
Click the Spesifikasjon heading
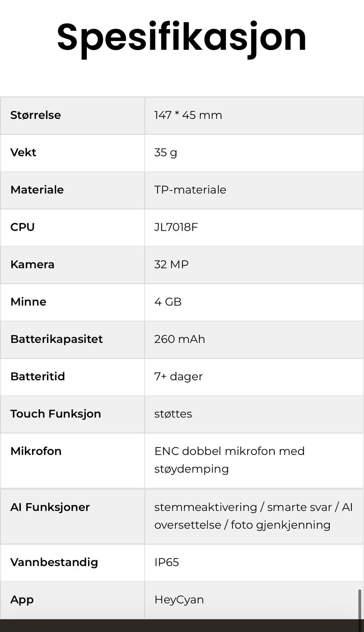tap(182, 38)
